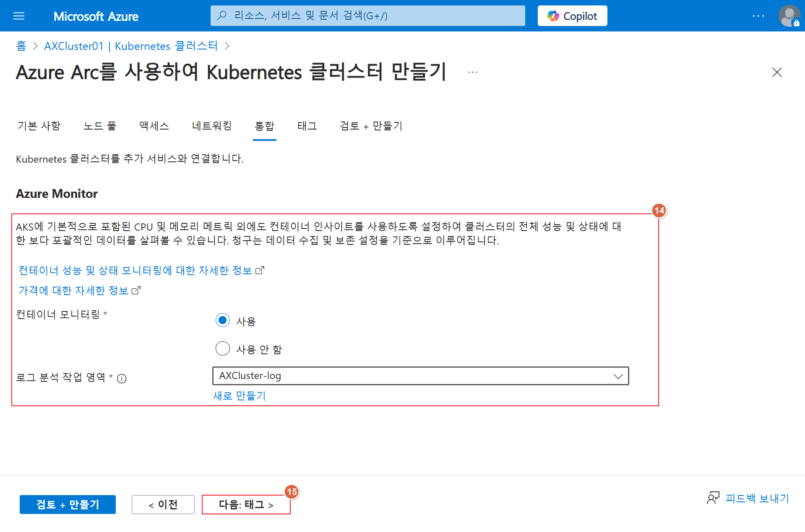The width and height of the screenshot is (805, 532).
Task: Select 사용 안 함 radio option
Action: pyautogui.click(x=222, y=348)
